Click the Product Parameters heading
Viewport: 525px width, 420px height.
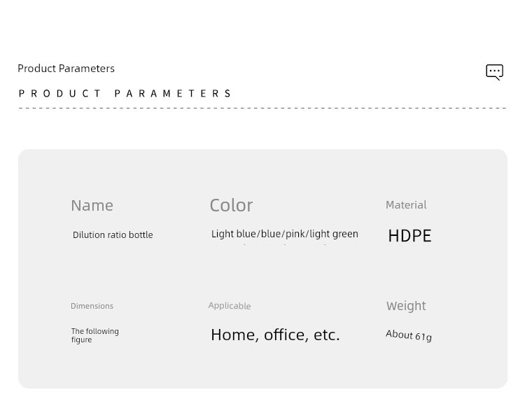coord(66,69)
